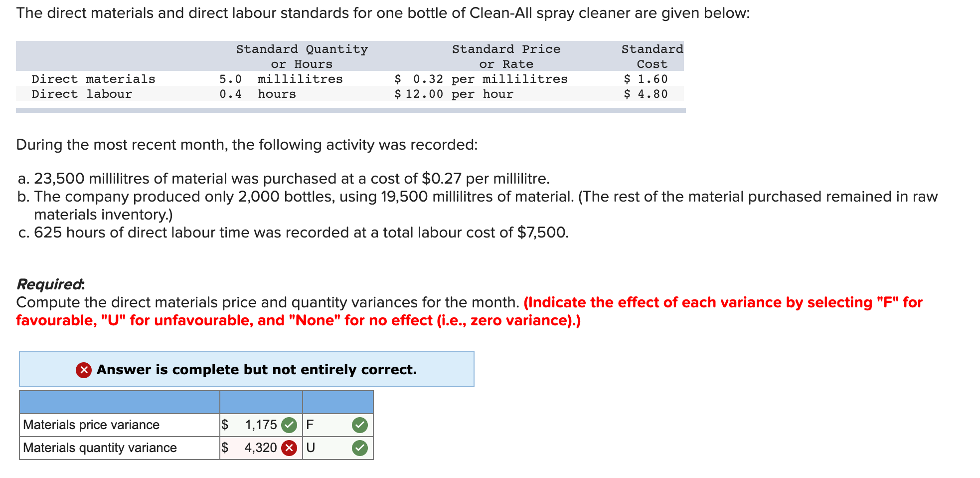Click the green checkmark in the F row
Viewport: 980px width, 478px height.
pyautogui.click(x=360, y=425)
